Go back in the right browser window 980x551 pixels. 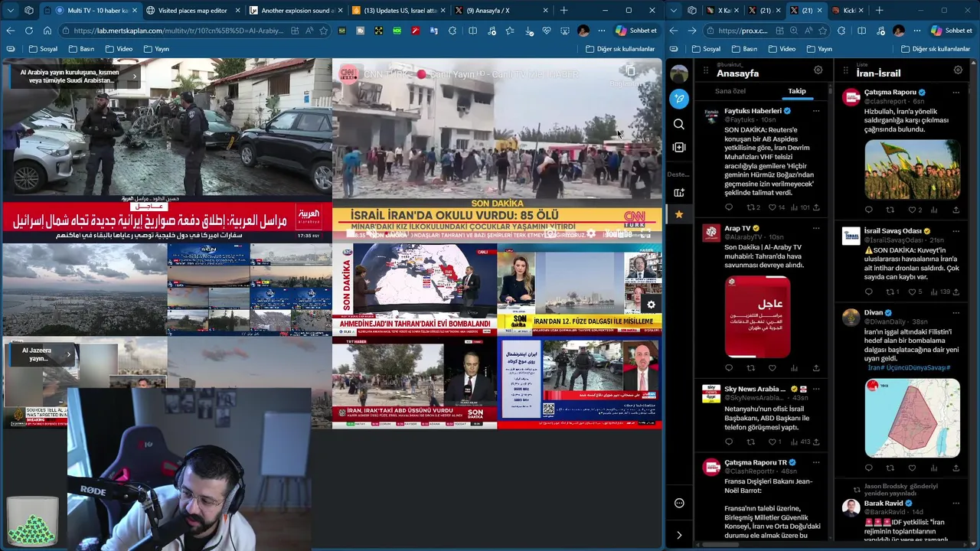pos(673,31)
